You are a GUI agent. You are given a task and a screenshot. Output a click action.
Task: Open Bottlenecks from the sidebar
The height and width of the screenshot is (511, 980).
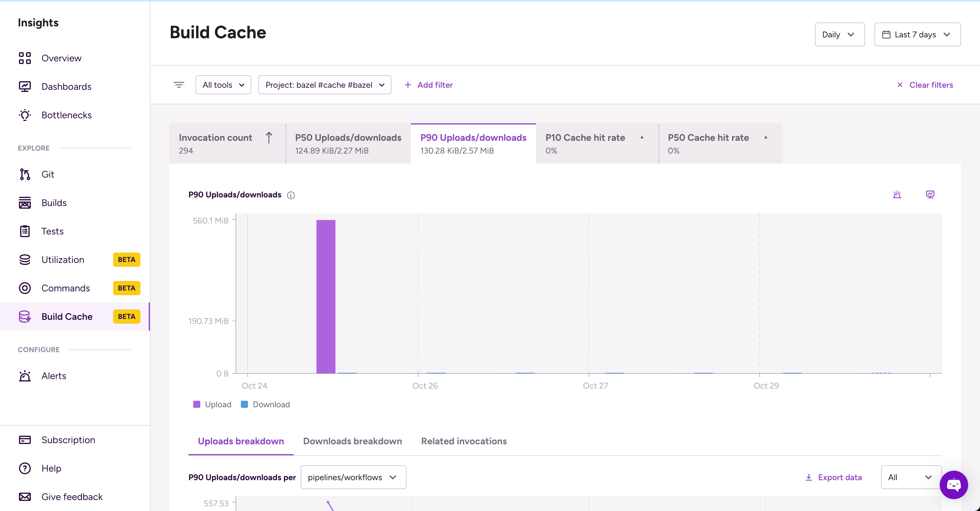tap(66, 115)
